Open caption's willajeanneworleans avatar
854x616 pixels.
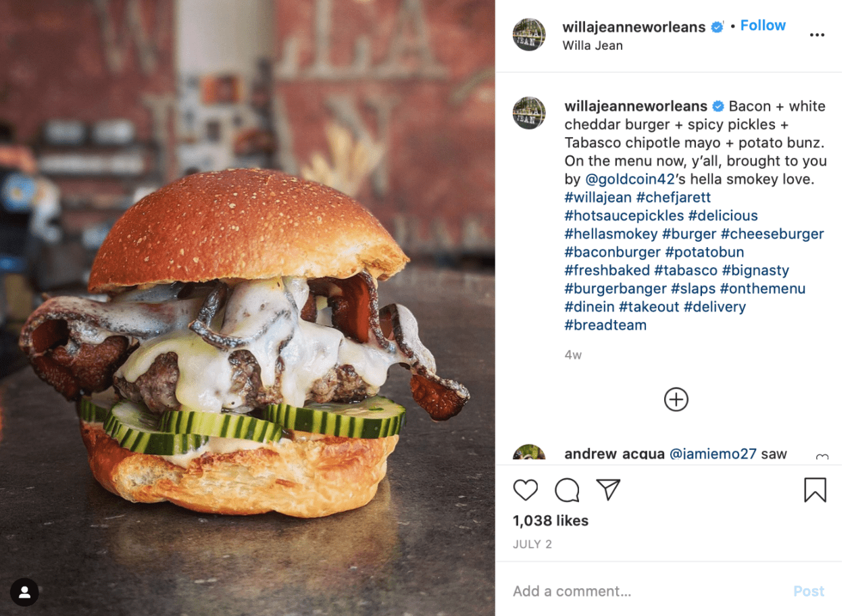[x=529, y=113]
